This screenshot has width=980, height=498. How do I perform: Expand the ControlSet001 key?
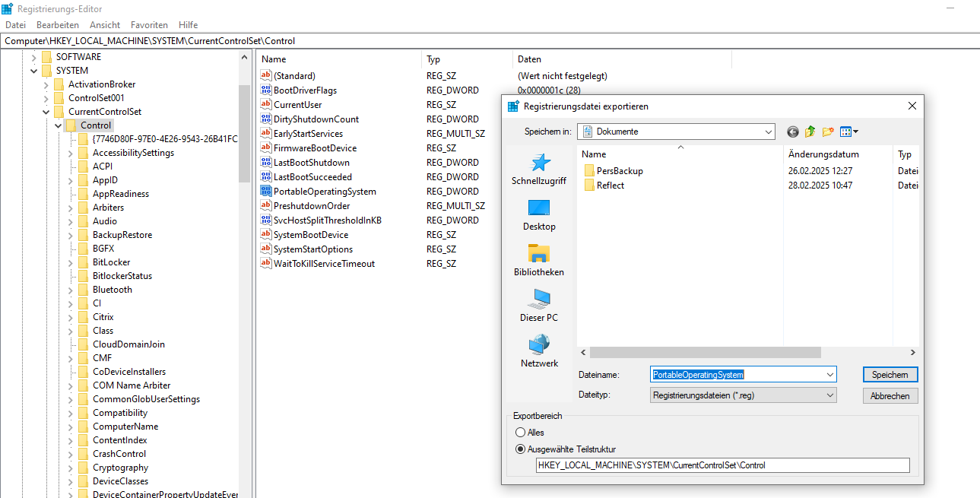coord(46,98)
